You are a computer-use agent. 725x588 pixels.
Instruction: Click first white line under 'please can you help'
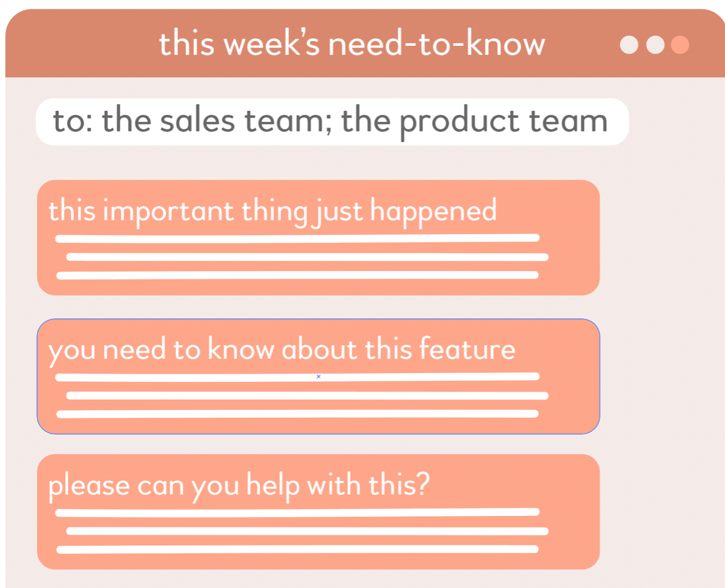(297, 512)
